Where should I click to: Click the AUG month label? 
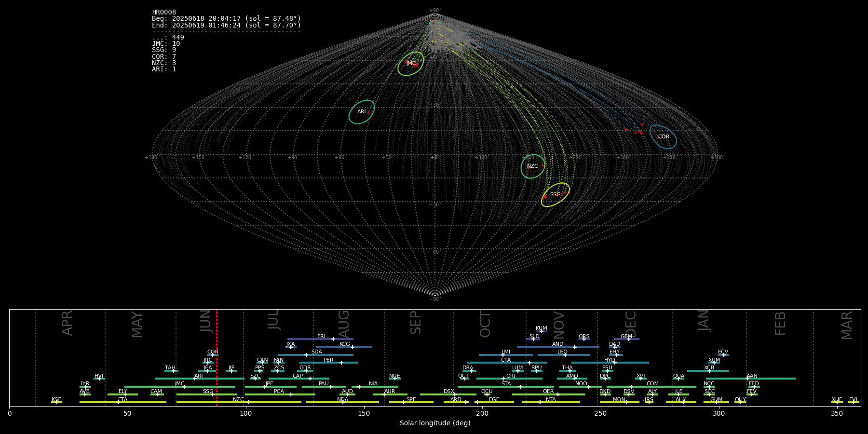(344, 324)
